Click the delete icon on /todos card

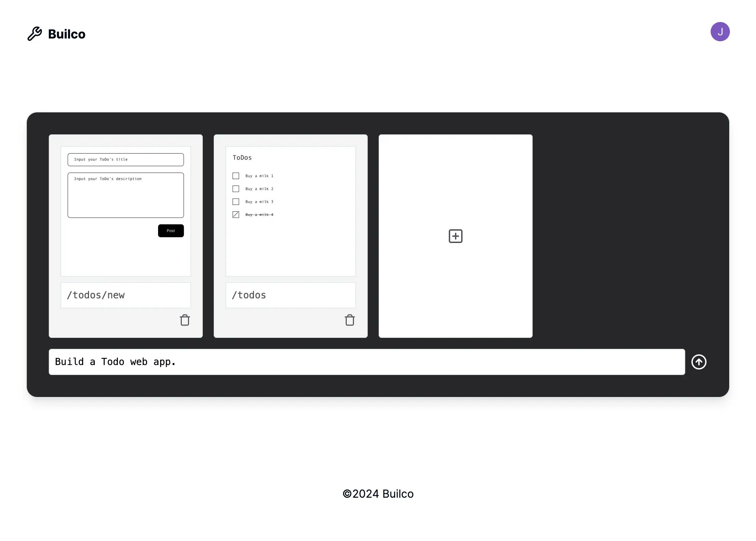click(x=349, y=320)
